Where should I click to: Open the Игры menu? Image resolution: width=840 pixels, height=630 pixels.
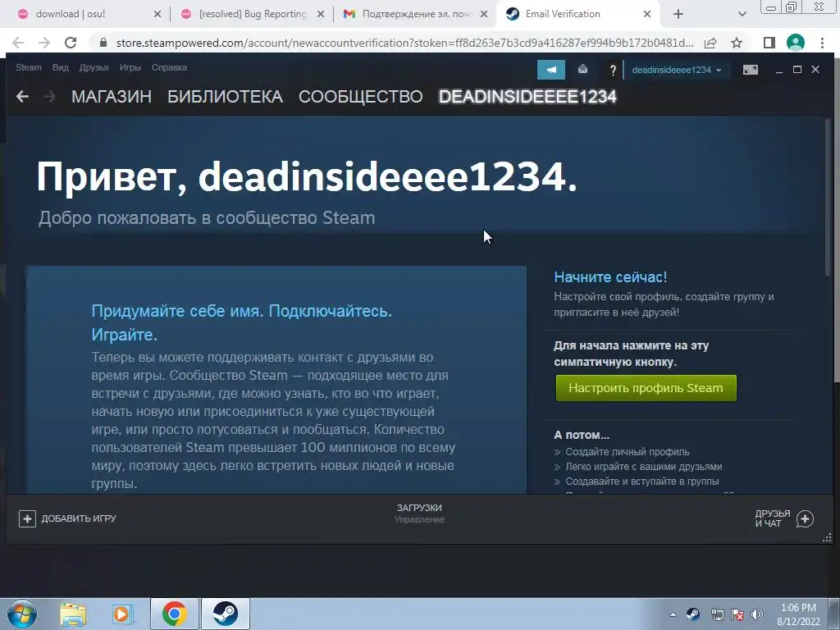tap(130, 67)
